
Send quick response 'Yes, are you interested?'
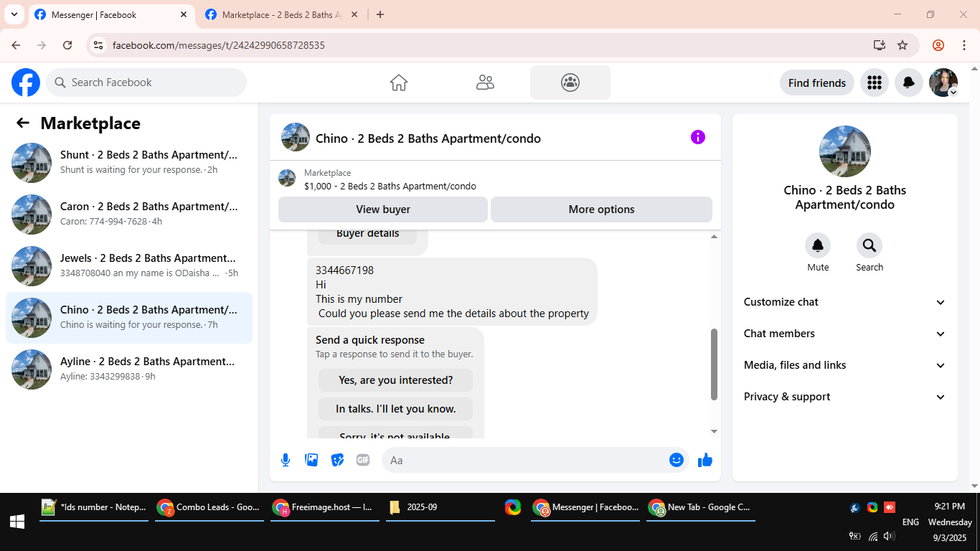[x=396, y=380]
